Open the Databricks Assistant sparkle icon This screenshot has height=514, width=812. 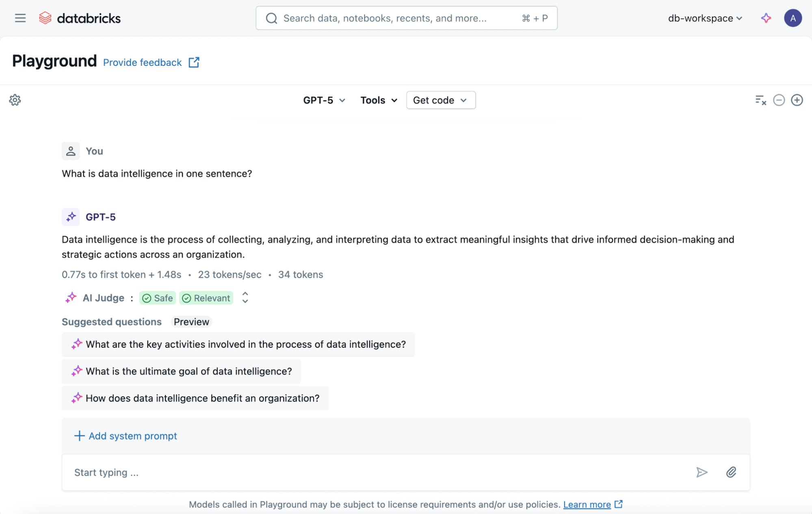pos(766,18)
